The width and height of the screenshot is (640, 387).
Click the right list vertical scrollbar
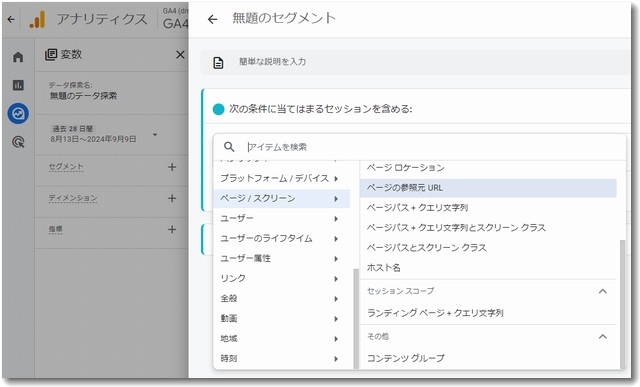click(622, 304)
